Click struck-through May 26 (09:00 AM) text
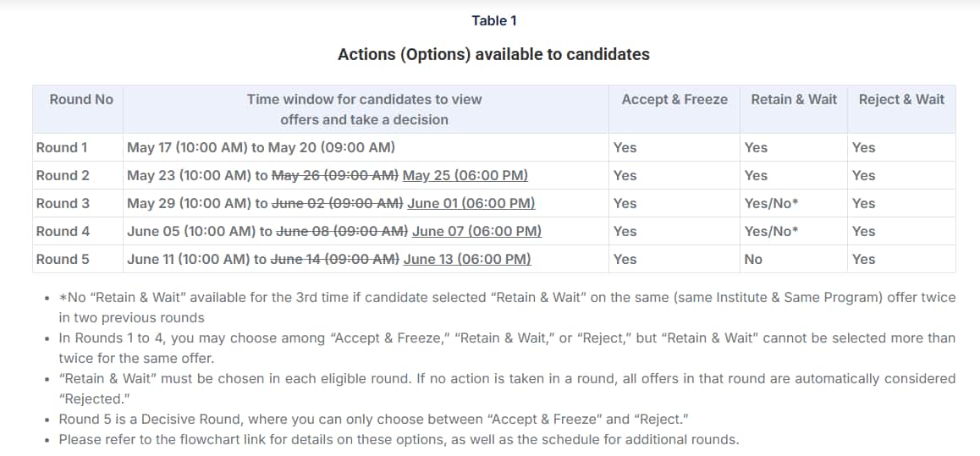This screenshot has width=980, height=456. point(335,175)
